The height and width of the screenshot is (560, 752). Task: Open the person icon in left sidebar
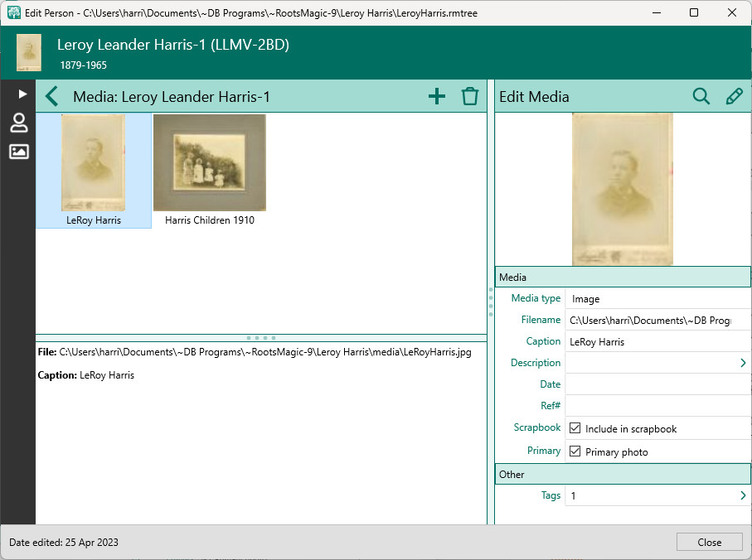coord(18,123)
